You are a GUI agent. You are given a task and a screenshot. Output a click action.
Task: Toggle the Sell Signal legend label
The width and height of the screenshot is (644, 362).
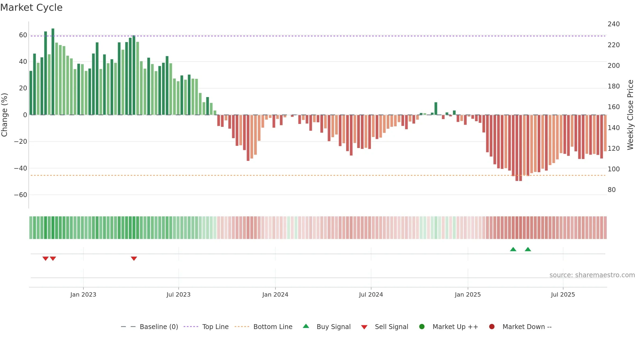(x=391, y=327)
